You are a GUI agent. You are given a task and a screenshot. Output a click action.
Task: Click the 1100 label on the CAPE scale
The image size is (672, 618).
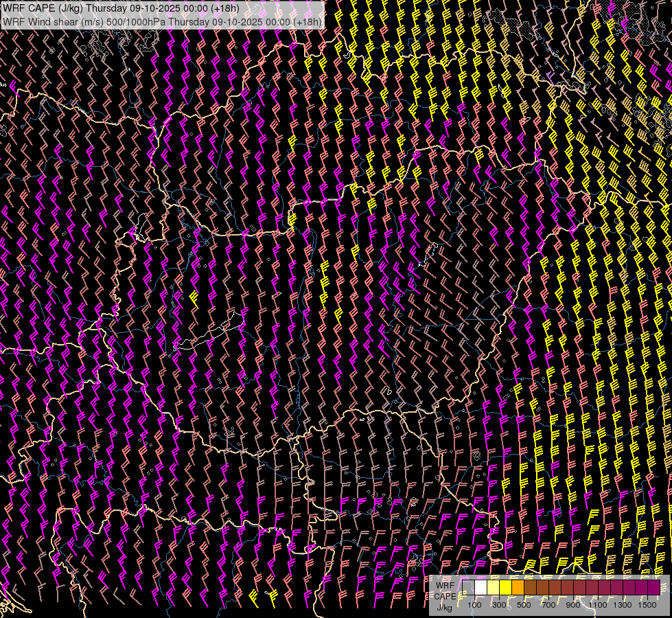pos(599,605)
